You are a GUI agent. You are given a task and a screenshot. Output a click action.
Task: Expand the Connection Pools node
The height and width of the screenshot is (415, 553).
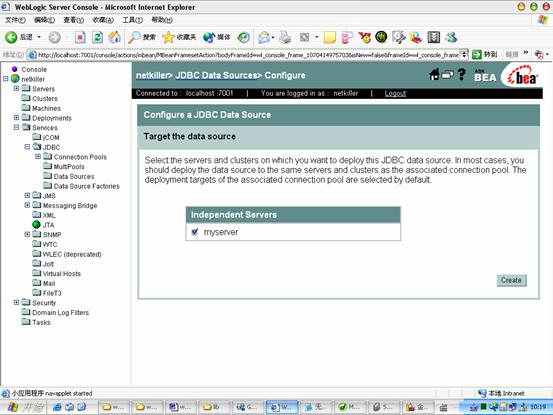(38, 157)
